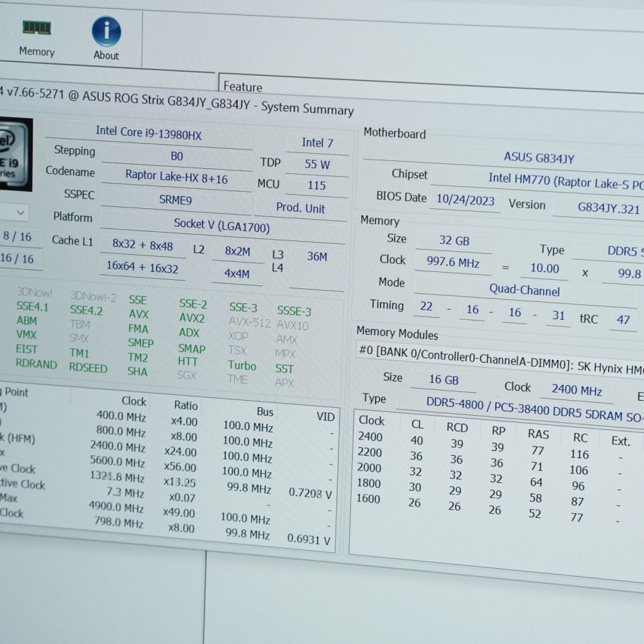
Task: Open the Memory toolbar icon
Action: pos(36,38)
